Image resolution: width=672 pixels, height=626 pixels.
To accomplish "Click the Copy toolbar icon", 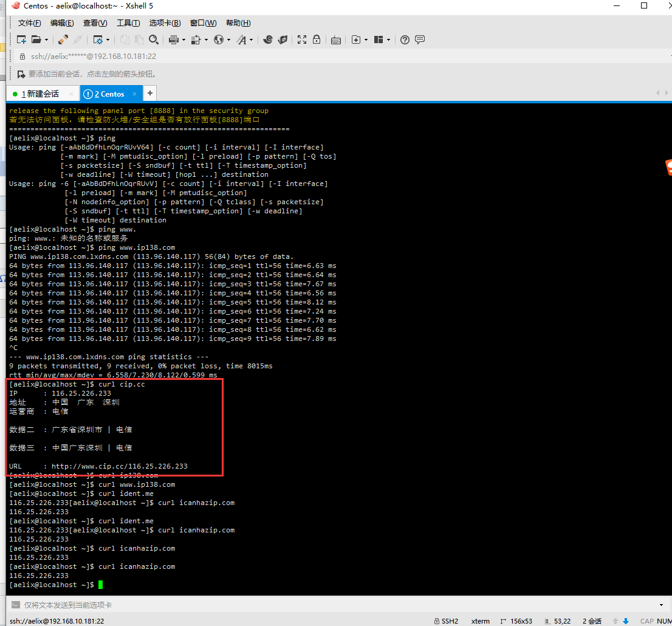I will pyautogui.click(x=125, y=40).
